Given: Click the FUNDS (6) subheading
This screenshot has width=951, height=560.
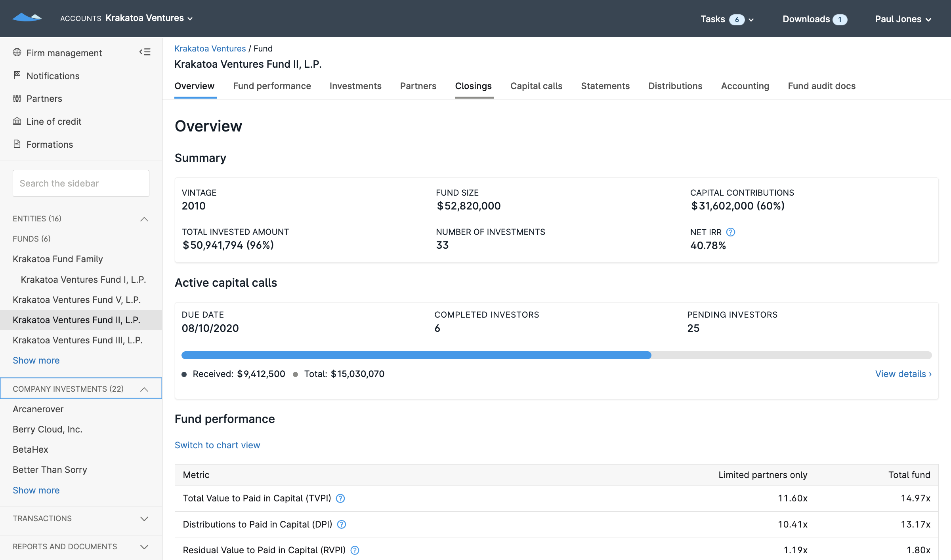Looking at the screenshot, I should (32, 239).
